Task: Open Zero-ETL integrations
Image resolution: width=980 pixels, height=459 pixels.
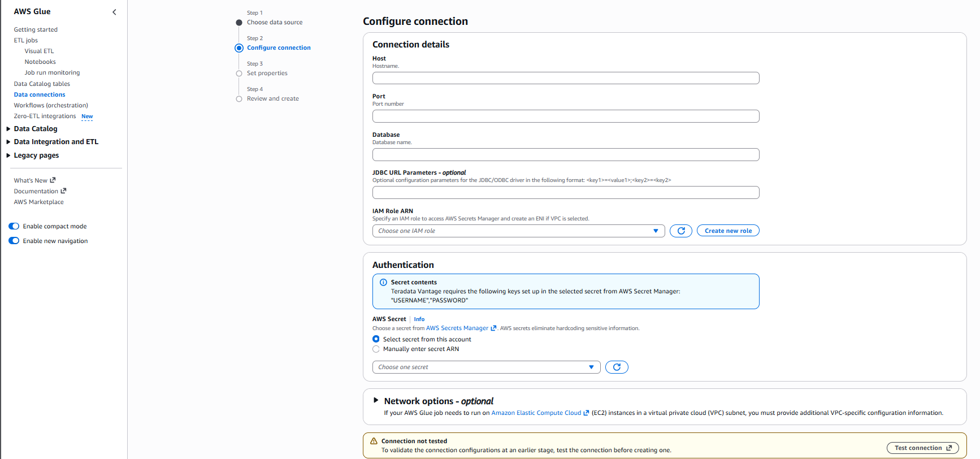Action: (45, 116)
